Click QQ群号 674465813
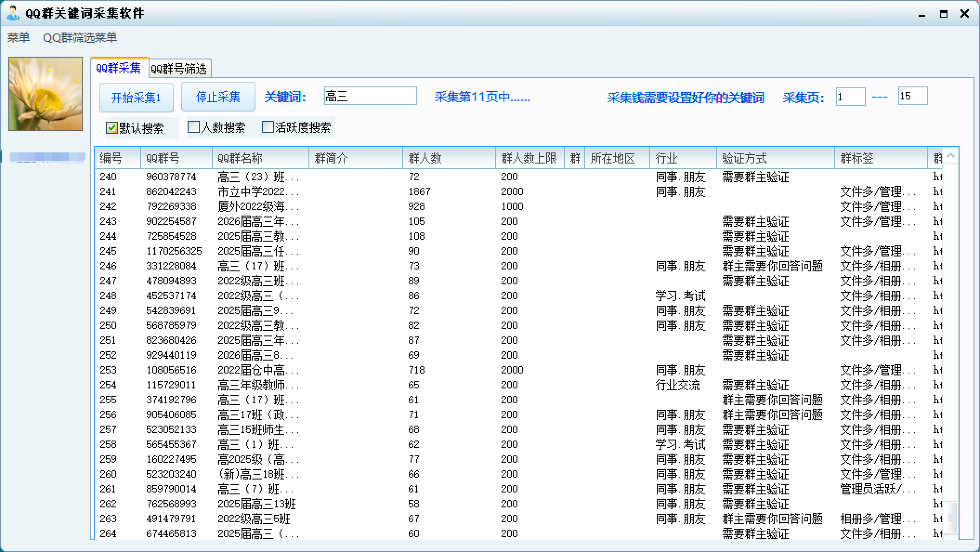 point(171,533)
